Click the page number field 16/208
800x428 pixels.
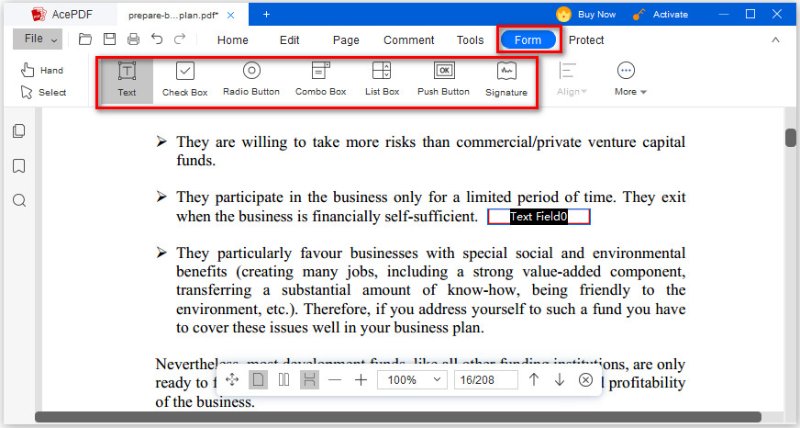point(486,380)
